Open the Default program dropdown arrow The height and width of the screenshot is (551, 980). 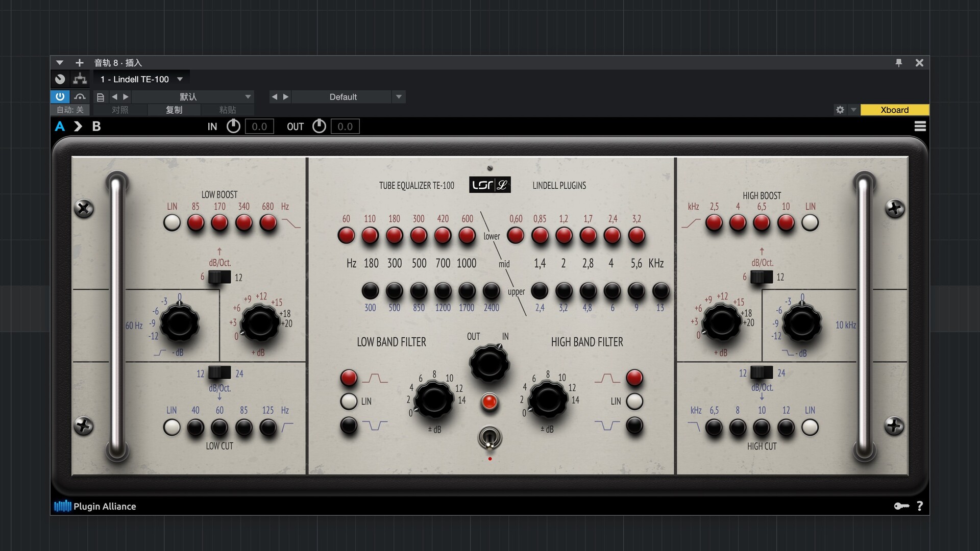399,96
